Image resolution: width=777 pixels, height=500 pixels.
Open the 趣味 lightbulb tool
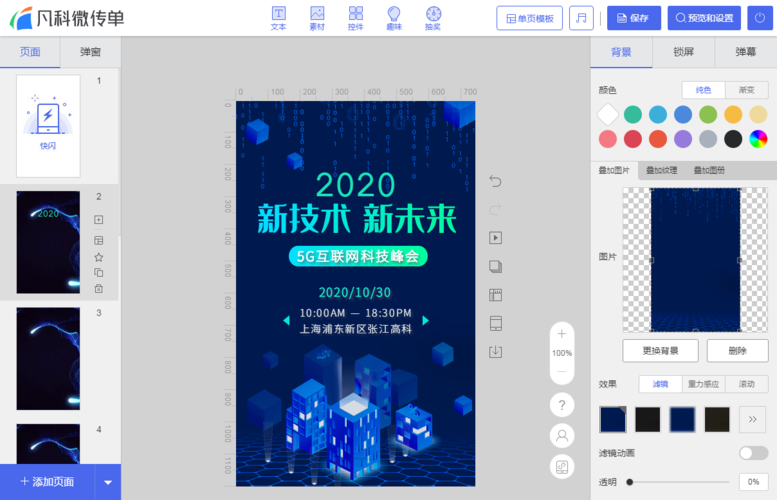pos(394,18)
